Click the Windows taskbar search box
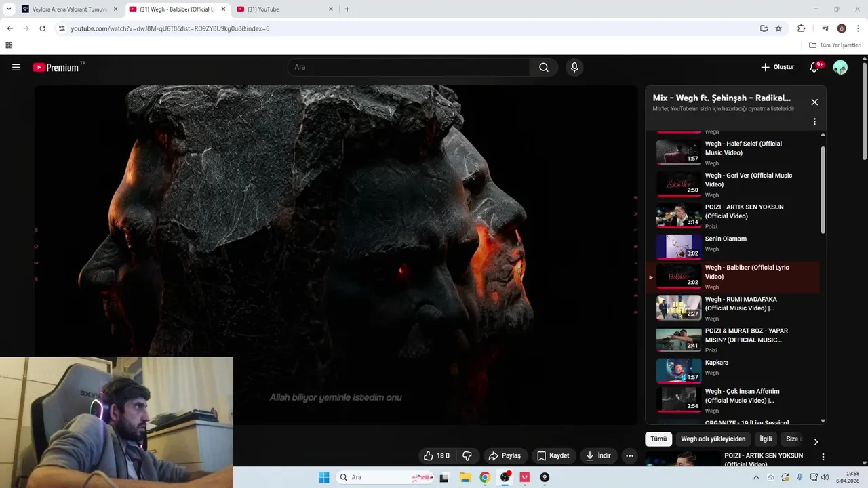 click(384, 477)
